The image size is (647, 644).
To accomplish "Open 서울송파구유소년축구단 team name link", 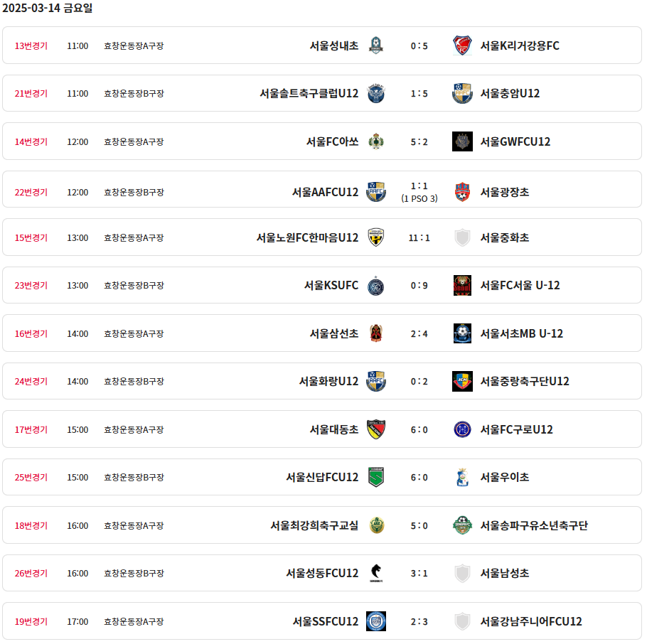I will [x=534, y=526].
